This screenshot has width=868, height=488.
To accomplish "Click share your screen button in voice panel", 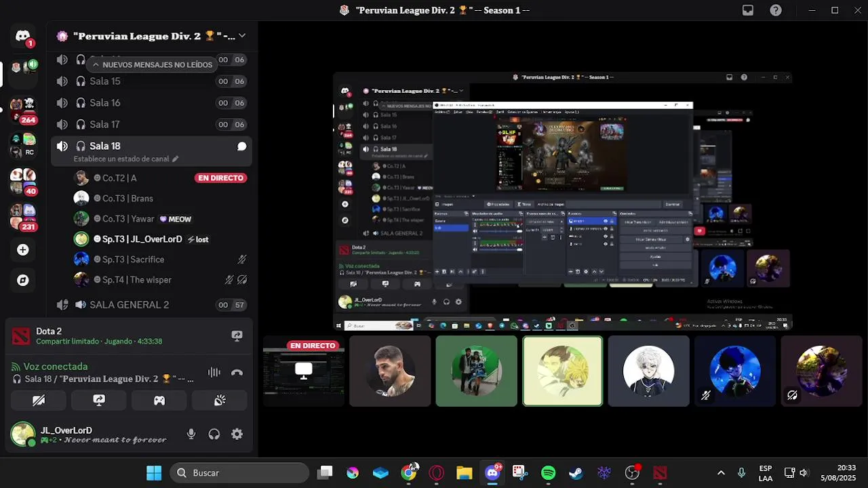I will click(x=99, y=401).
